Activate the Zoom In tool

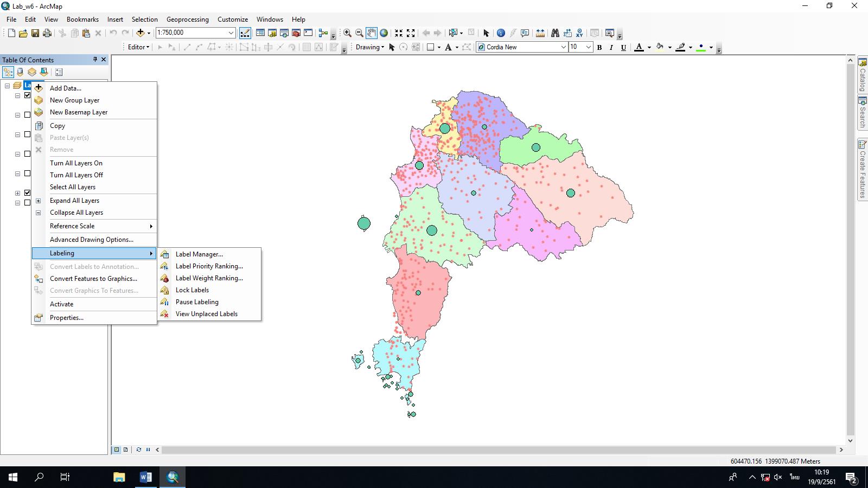pyautogui.click(x=347, y=33)
